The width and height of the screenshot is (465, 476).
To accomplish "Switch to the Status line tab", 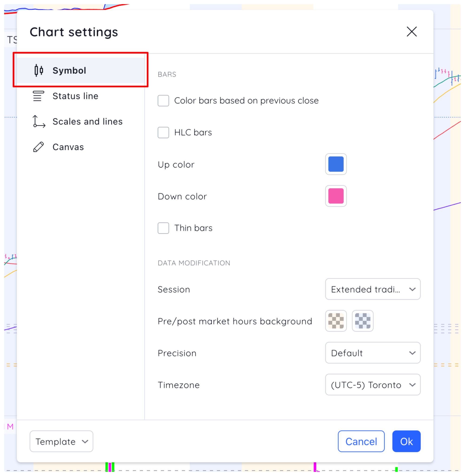I will coord(75,96).
